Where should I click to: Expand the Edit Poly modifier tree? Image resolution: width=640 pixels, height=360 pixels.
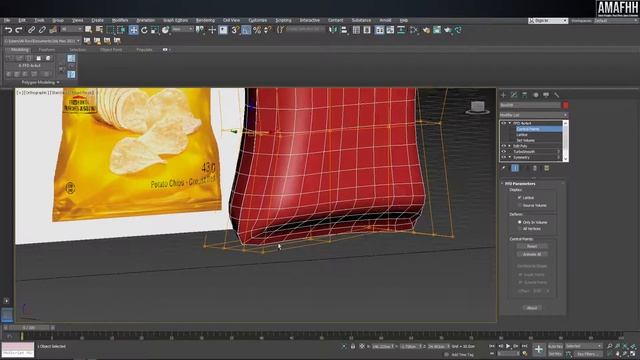509,146
